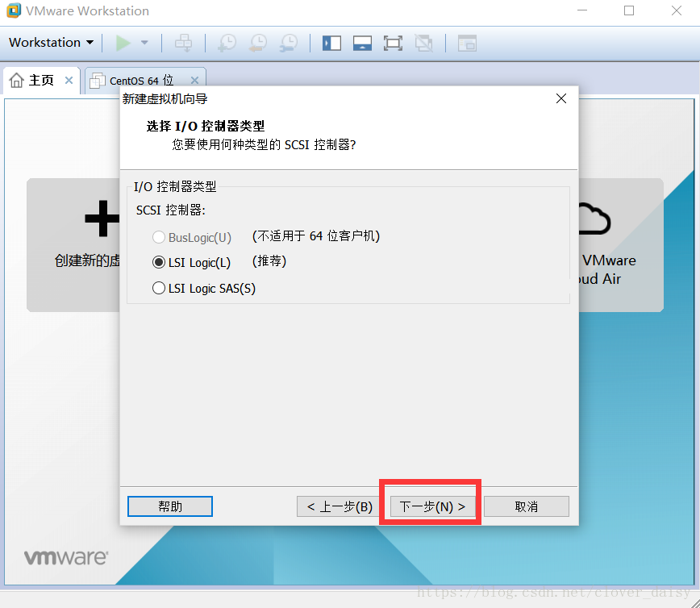Expand the power options arrow beside play
Image resolution: width=700 pixels, height=608 pixels.
coord(144,43)
